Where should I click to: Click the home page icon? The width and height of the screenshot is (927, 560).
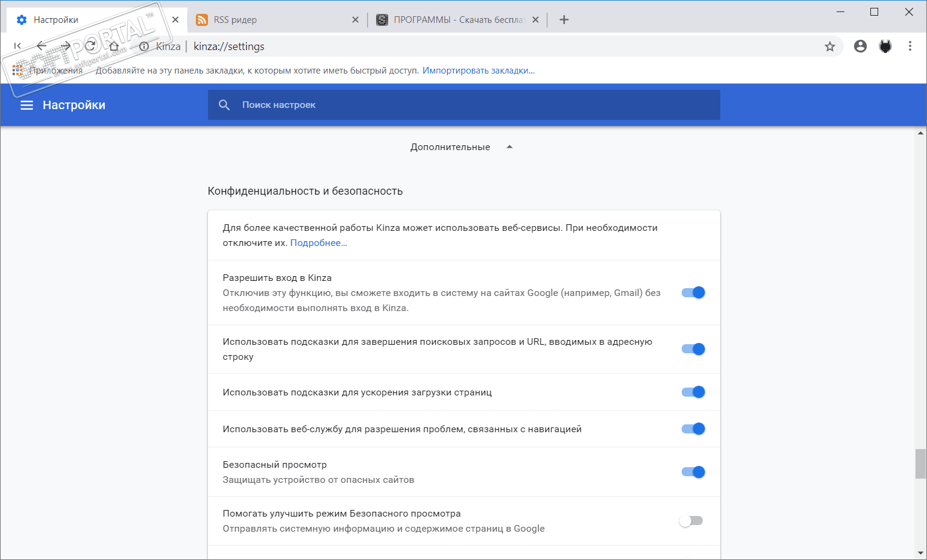pos(114,46)
